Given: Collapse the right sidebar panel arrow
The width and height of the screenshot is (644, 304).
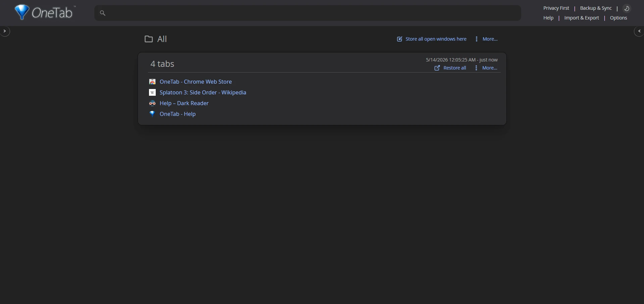Looking at the screenshot, I should pyautogui.click(x=639, y=31).
